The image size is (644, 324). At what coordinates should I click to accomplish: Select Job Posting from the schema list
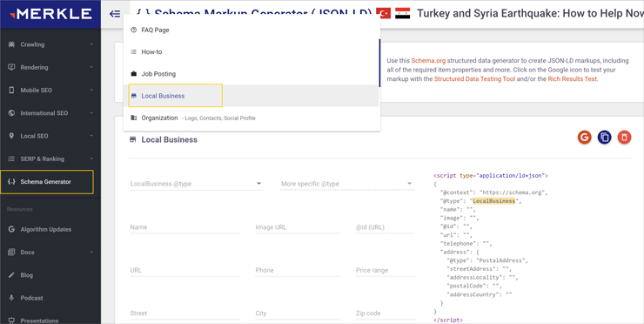tap(252, 74)
